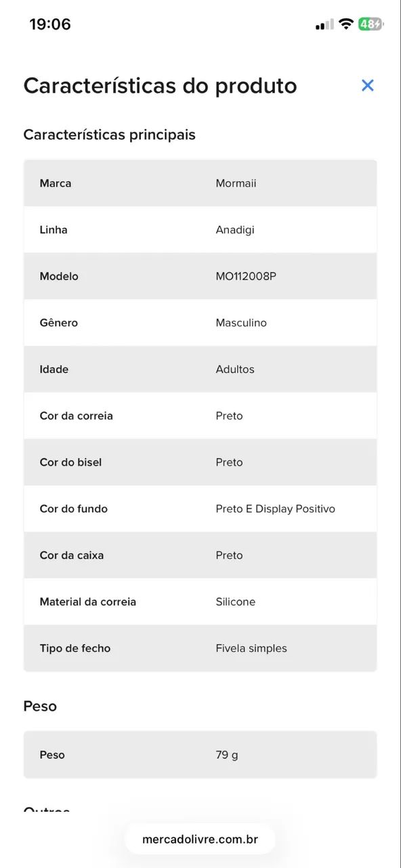The width and height of the screenshot is (401, 868).
Task: Open the mercadolivre.com.br address pill
Action: pos(200,839)
